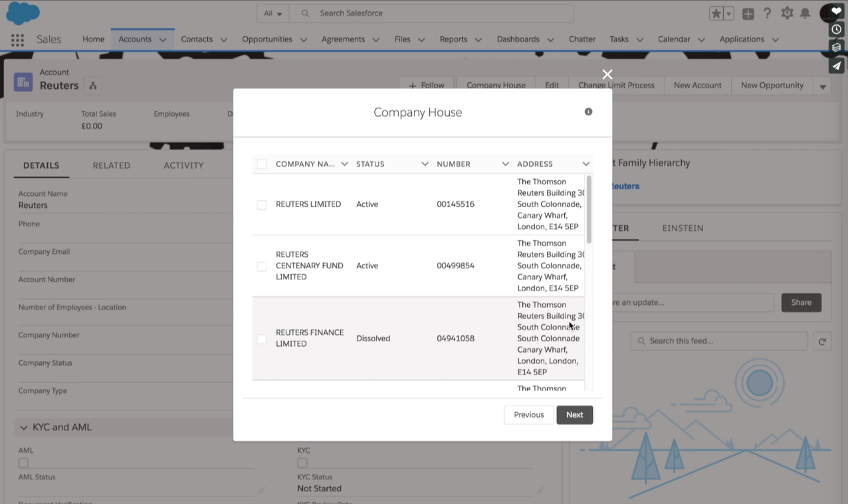This screenshot has height=504, width=848.
Task: Open more actions dropdown beside New Opportunity
Action: pos(823,86)
